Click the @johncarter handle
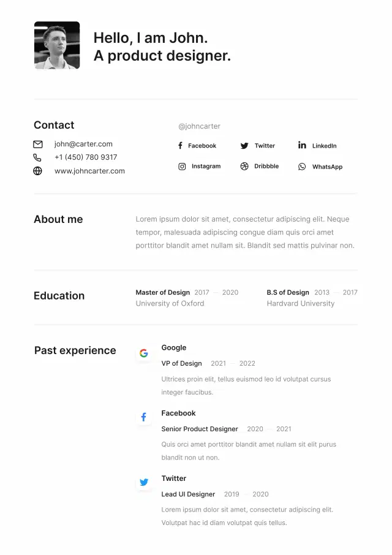This screenshot has height=555, width=392. pyautogui.click(x=199, y=126)
